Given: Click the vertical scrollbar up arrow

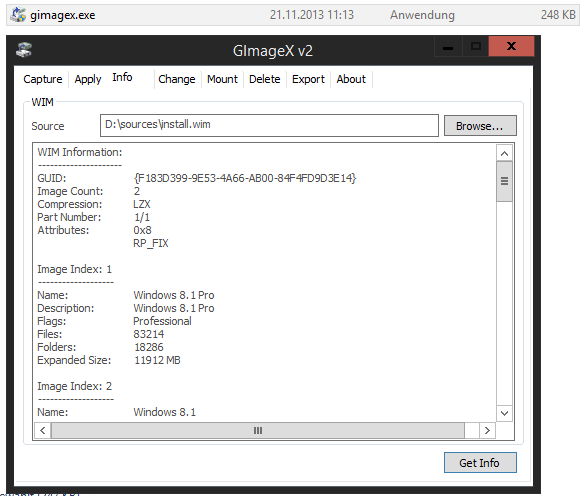Looking at the screenshot, I should click(x=504, y=153).
